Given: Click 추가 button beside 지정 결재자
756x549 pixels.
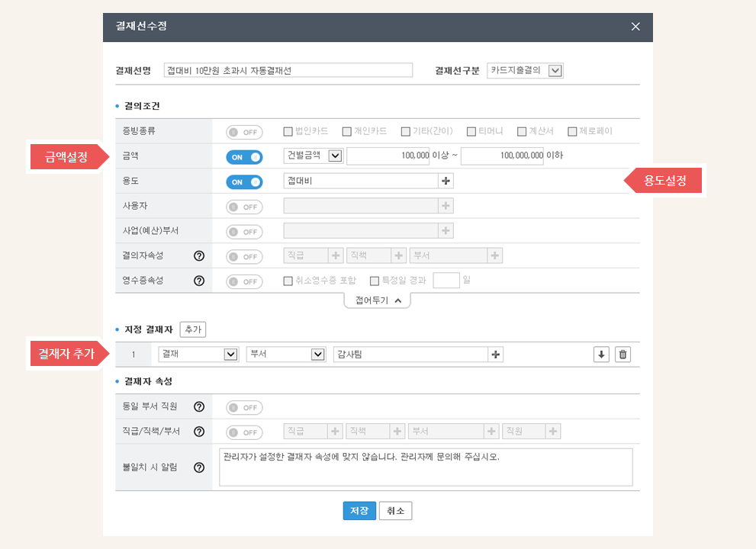Looking at the screenshot, I should [193, 329].
